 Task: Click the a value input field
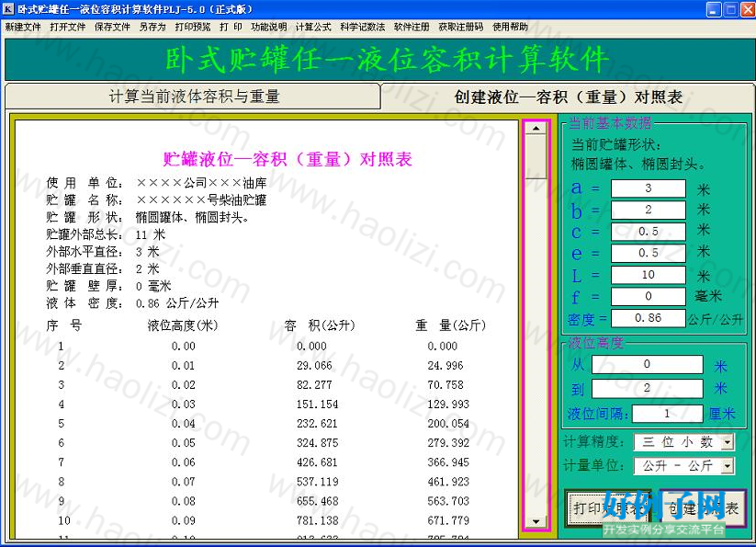click(x=648, y=188)
